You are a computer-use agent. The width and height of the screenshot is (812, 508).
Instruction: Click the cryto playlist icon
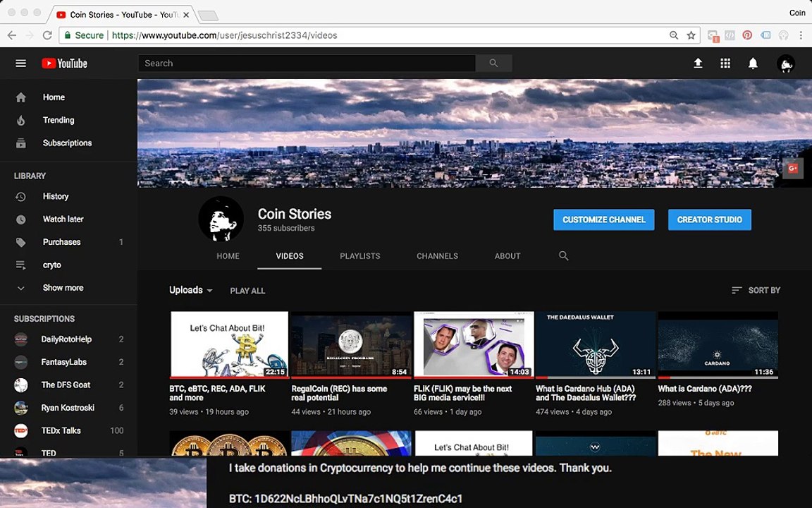(20, 265)
